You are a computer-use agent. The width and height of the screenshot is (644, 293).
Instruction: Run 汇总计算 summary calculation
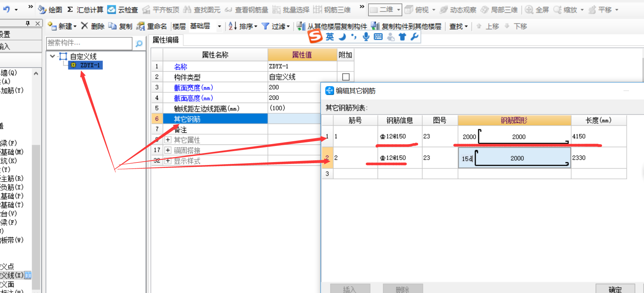85,10
